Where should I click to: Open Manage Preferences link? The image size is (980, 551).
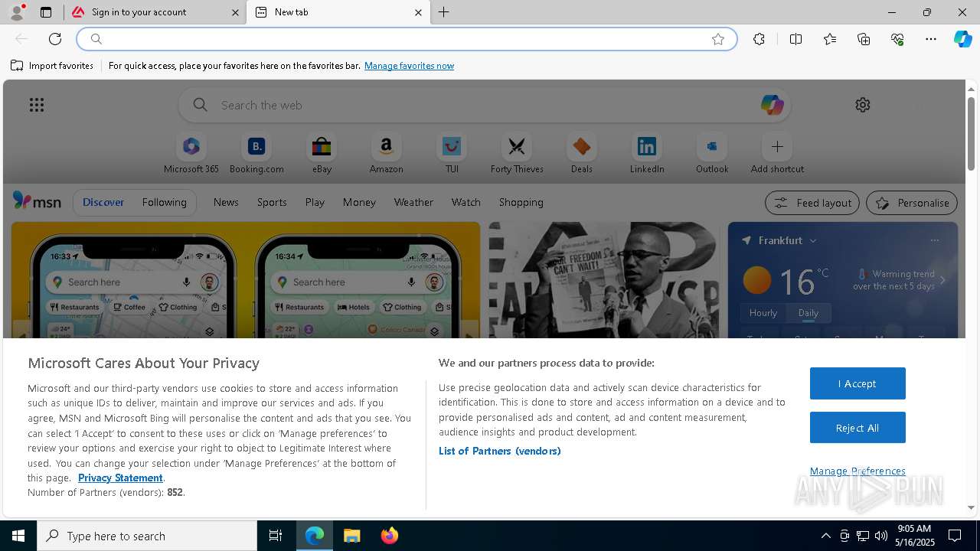coord(857,471)
